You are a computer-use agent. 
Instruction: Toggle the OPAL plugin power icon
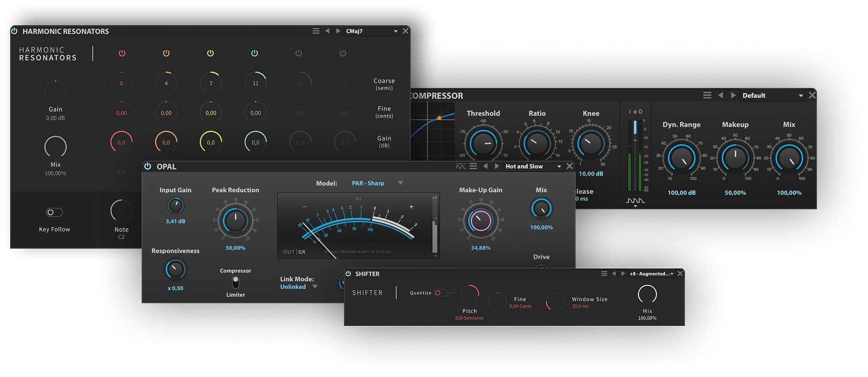point(148,166)
